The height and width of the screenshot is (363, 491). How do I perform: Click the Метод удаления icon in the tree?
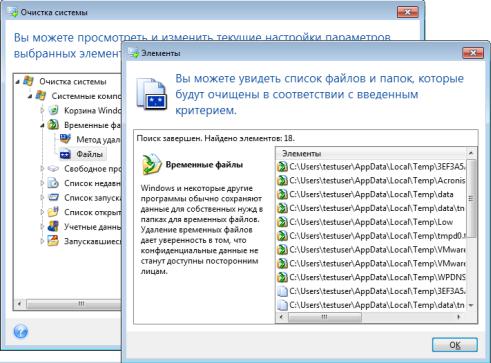coord(65,139)
